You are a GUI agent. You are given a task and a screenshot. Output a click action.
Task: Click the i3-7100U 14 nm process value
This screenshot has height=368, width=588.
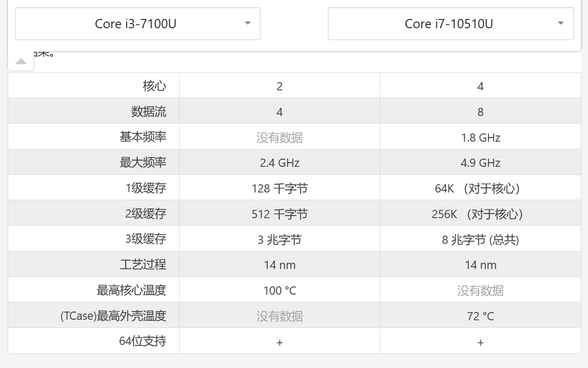pyautogui.click(x=279, y=265)
